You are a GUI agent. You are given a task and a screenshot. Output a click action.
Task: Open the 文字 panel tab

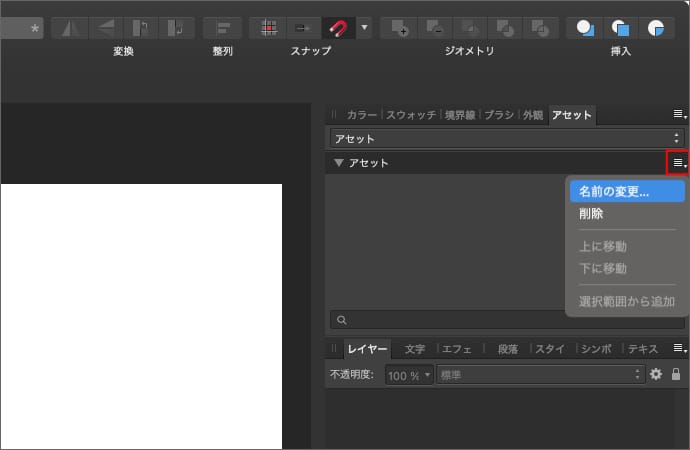click(x=415, y=349)
